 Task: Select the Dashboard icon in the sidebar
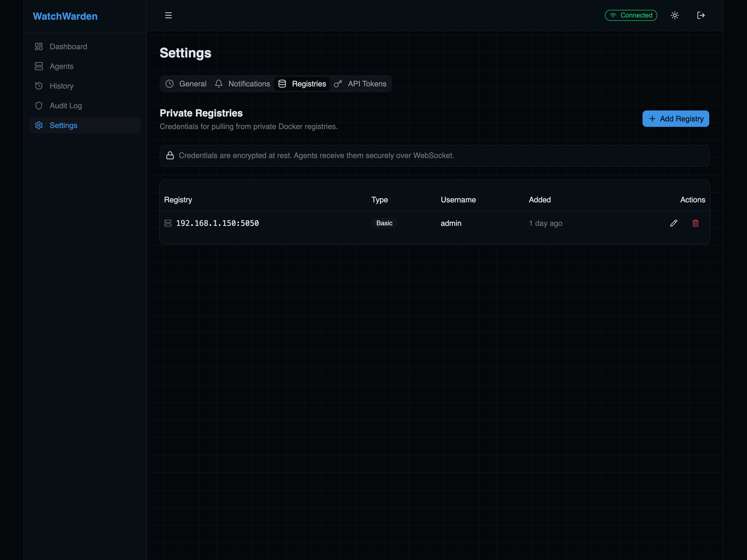(x=39, y=46)
